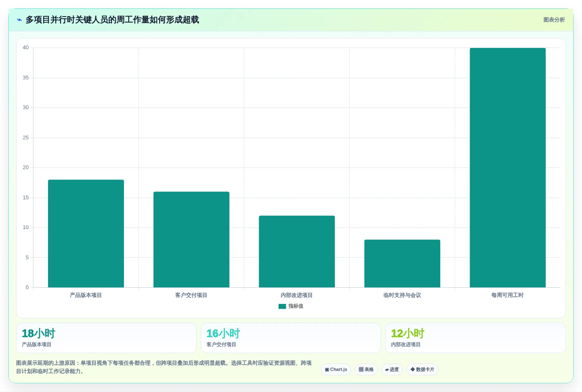This screenshot has width=582, height=392.
Task: Click the y-axis value 20
Action: pyautogui.click(x=26, y=167)
